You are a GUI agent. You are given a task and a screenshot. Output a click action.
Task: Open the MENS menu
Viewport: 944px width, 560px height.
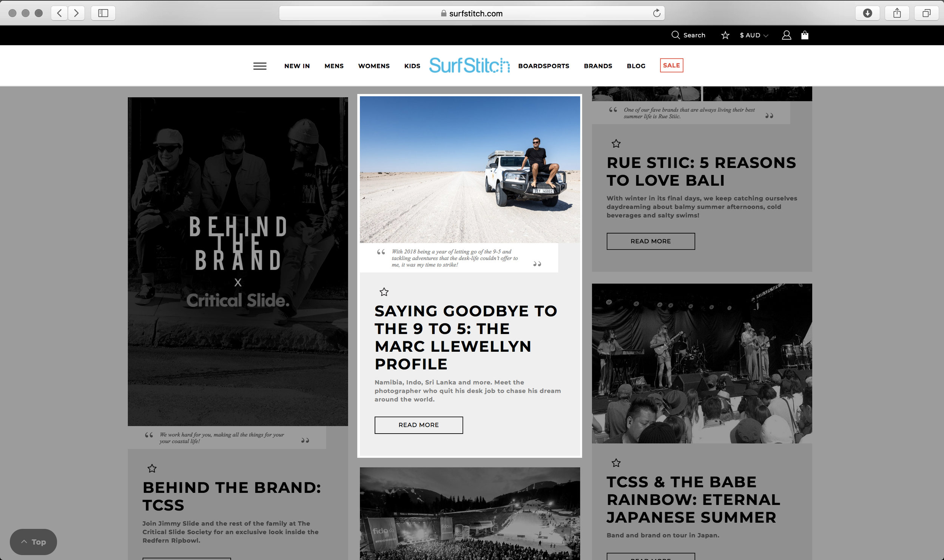click(x=334, y=66)
